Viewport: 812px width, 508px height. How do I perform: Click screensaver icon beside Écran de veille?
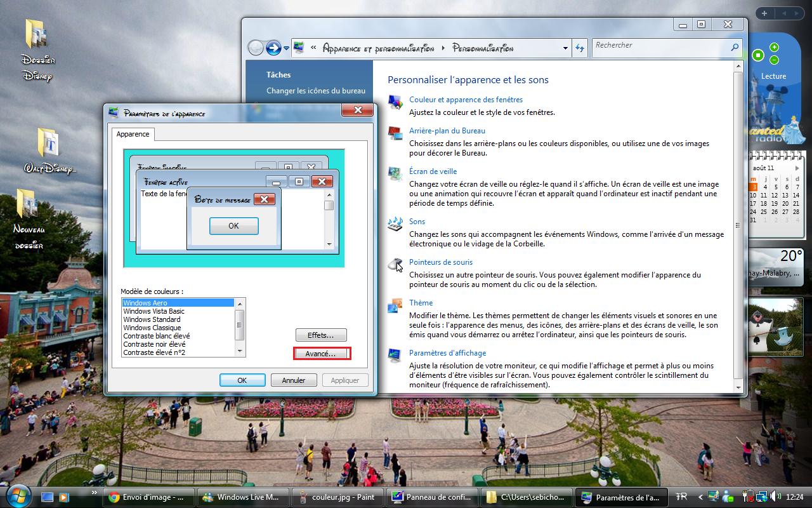pos(395,174)
